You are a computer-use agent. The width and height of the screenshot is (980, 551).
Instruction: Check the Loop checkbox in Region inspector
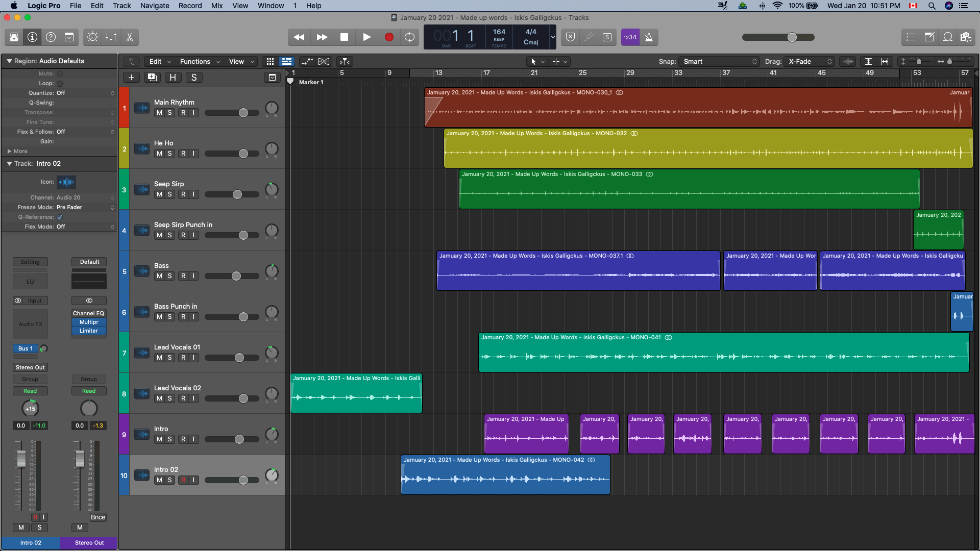60,84
